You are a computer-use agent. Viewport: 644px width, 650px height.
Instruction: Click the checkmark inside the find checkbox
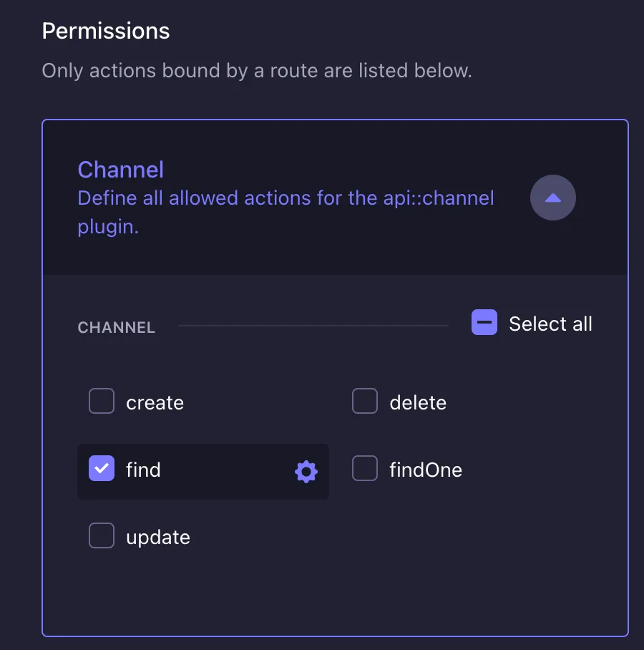(x=101, y=469)
